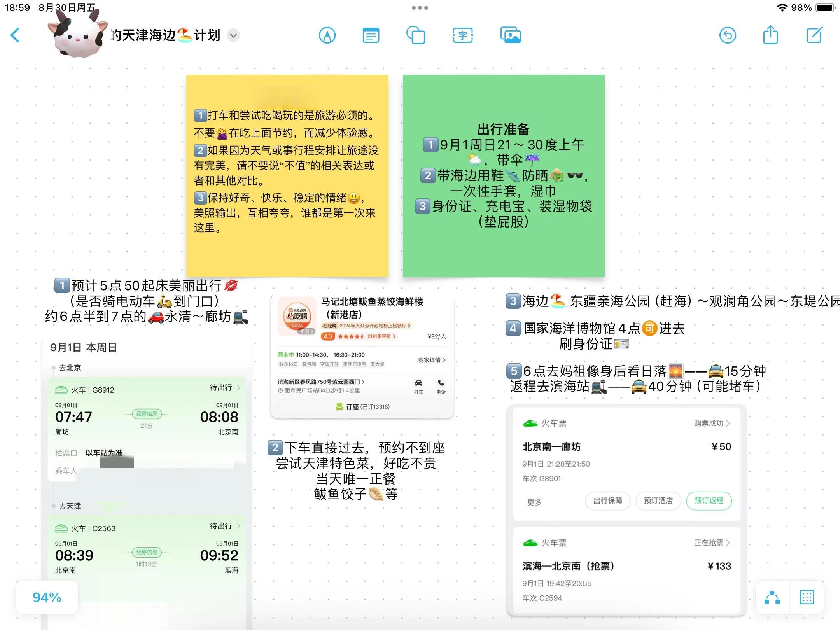
Task: Add a text box with the text tool
Action: [463, 35]
